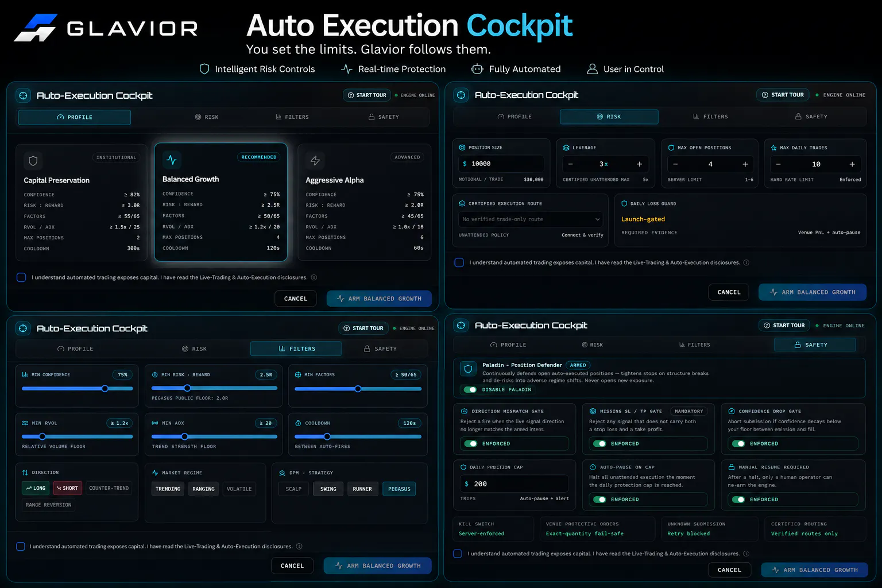
Task: Click the Min RVOL waves icon
Action: coord(25,423)
